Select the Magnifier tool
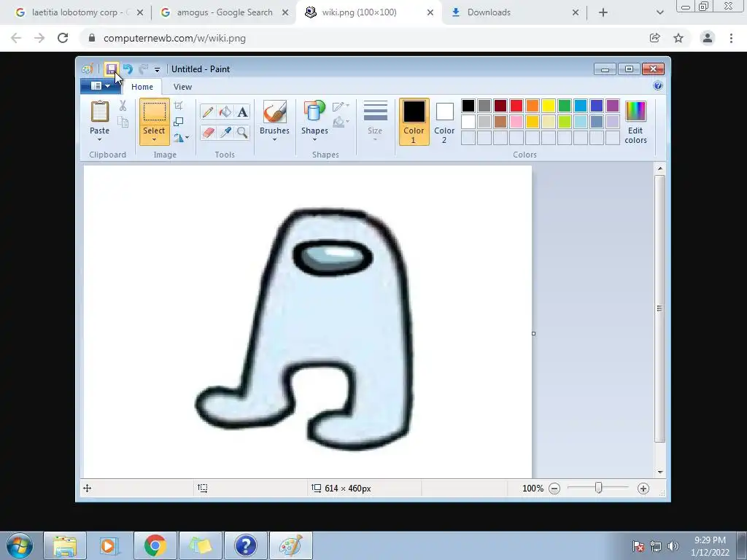 [242, 132]
